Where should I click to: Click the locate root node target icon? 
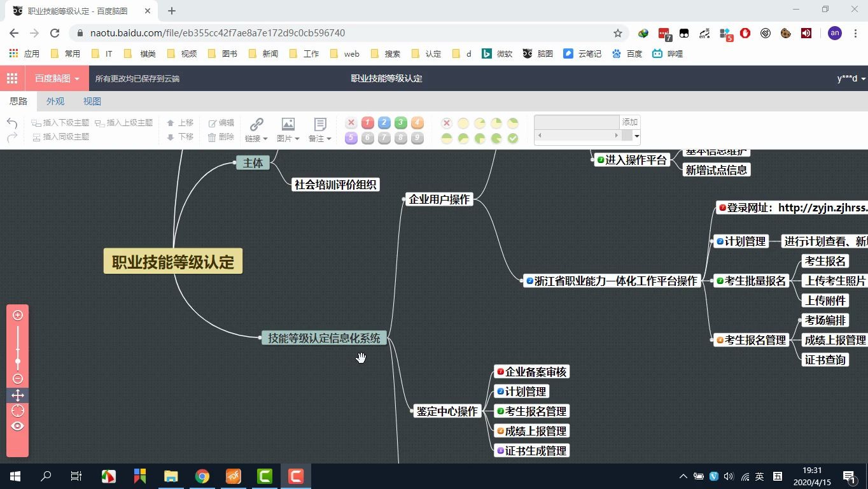tap(18, 411)
